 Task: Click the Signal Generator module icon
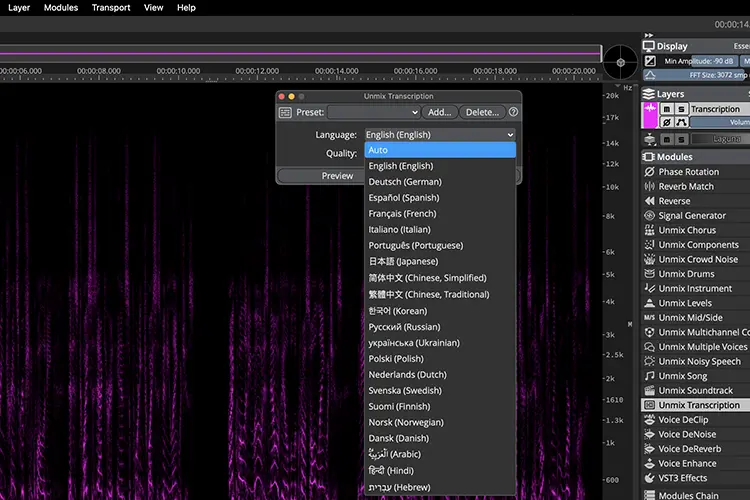click(649, 215)
